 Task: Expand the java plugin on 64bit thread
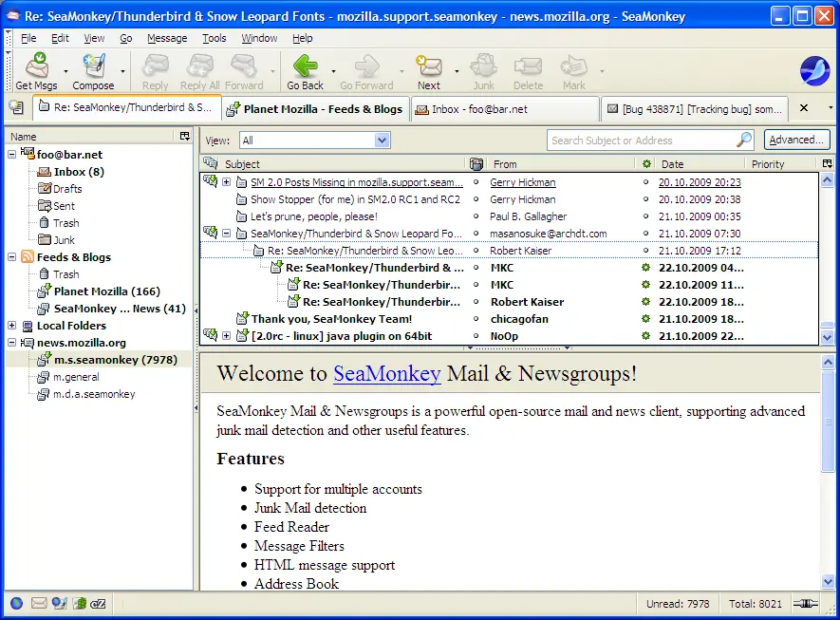[x=226, y=336]
